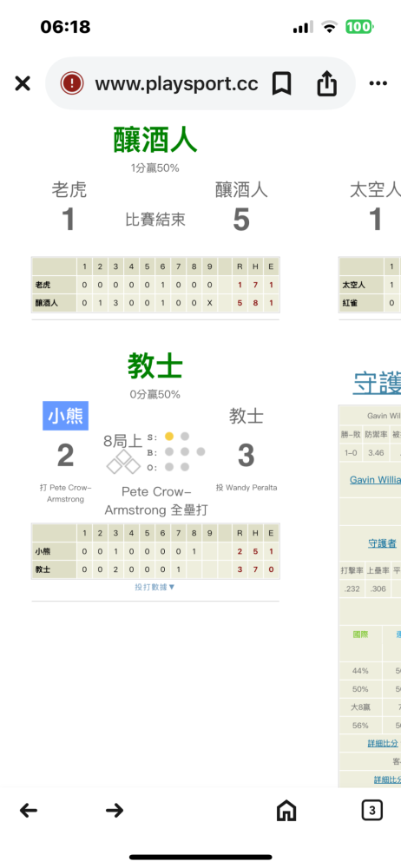Screen dimensions: 401x868
Task: Tap the .232 batting average value
Action: tap(352, 589)
